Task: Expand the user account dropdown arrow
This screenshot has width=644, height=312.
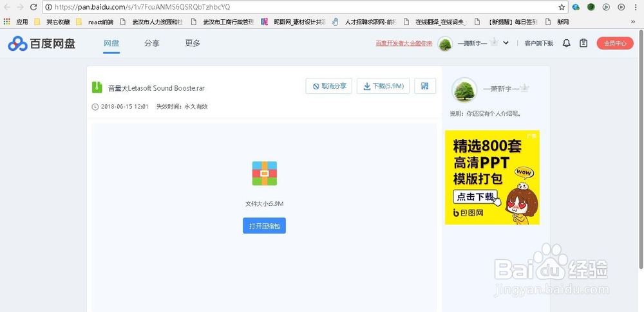Action: (506, 43)
